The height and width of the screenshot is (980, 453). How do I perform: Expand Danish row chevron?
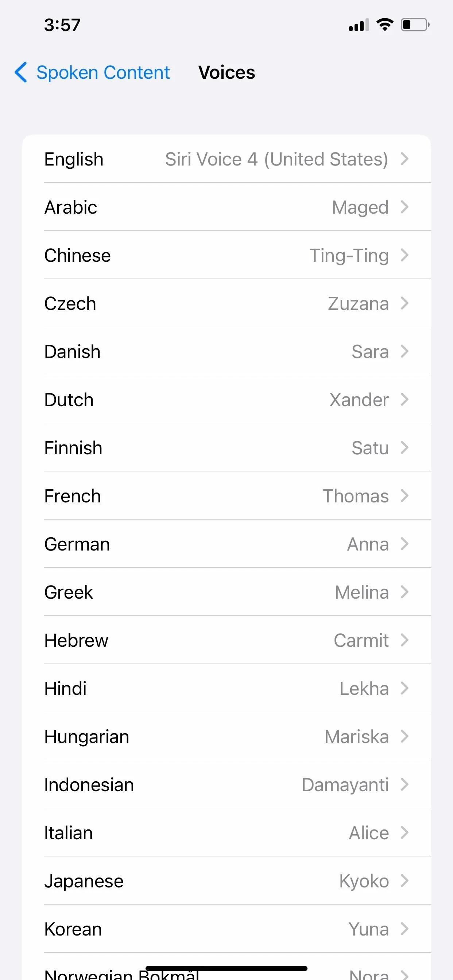404,351
